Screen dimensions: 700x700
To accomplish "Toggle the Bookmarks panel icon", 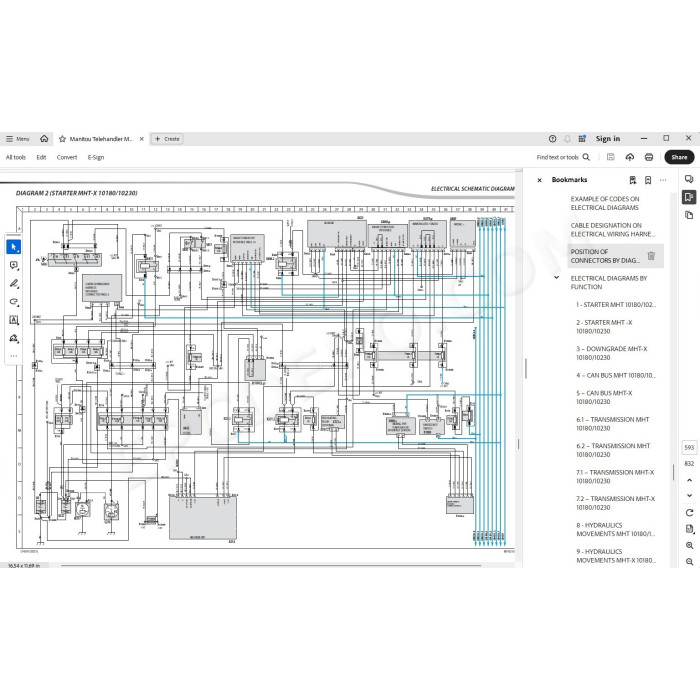I will 689,197.
